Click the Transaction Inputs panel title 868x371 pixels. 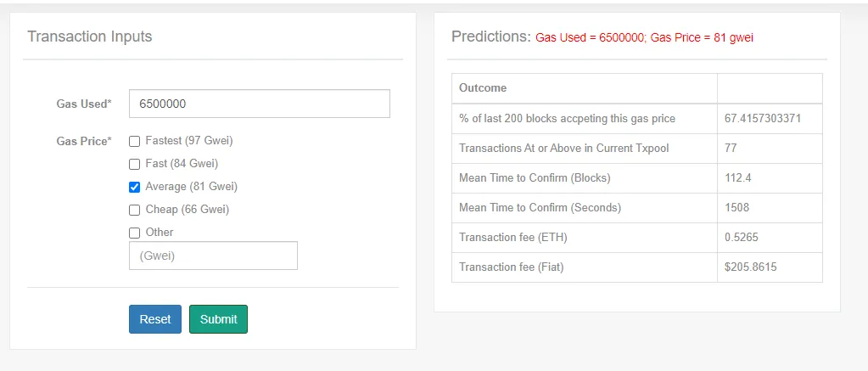(x=90, y=37)
